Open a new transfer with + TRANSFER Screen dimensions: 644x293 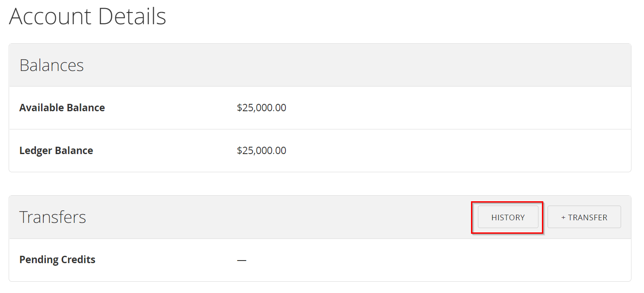click(584, 217)
